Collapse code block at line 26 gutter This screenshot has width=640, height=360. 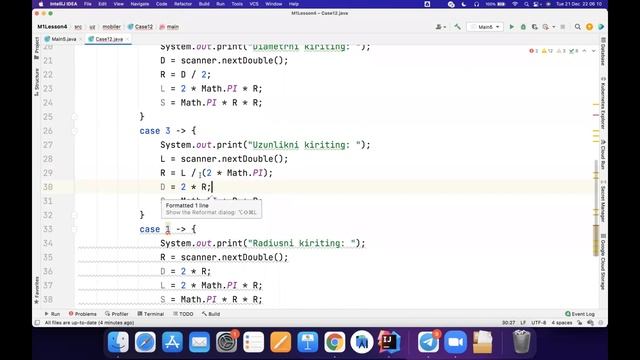pyautogui.click(x=75, y=131)
